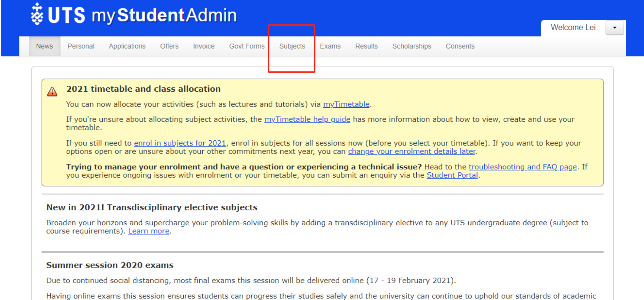Open the Subjects tab

[x=292, y=46]
